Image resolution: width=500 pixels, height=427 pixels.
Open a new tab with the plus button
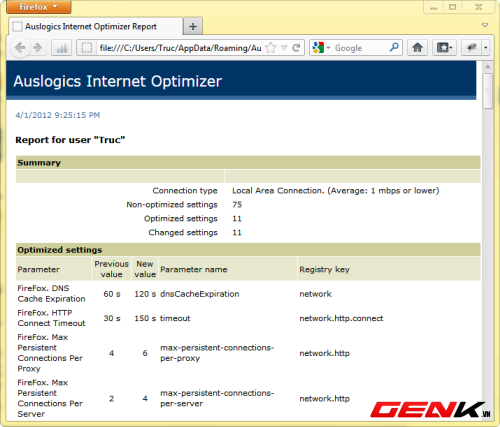[x=193, y=27]
